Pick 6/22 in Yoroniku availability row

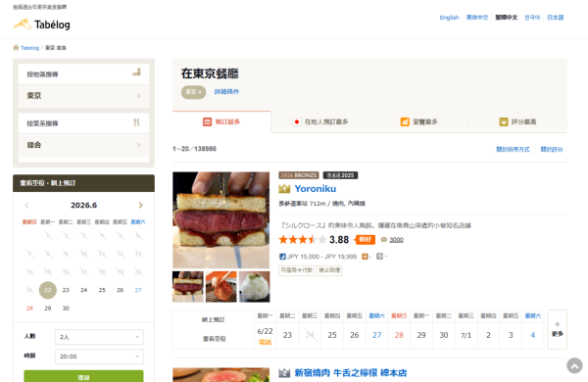[265, 336]
